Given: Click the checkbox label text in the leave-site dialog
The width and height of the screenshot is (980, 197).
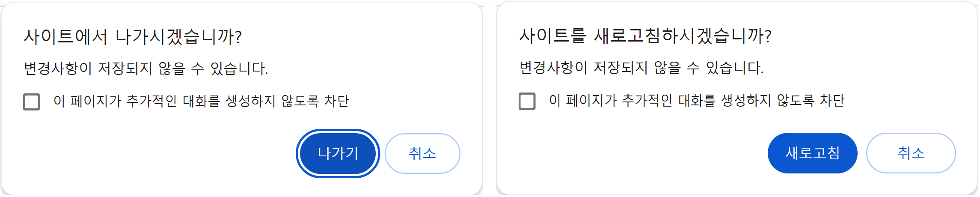Looking at the screenshot, I should point(201,101).
